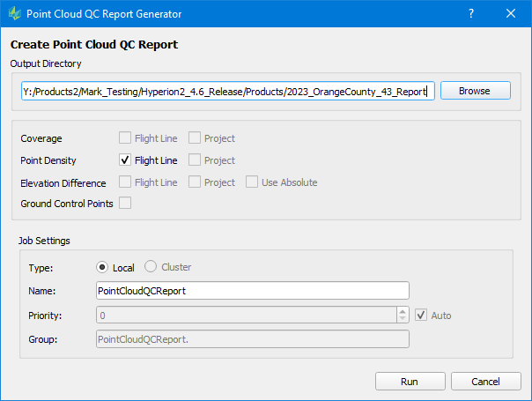Click the job Name text field

tap(252, 291)
